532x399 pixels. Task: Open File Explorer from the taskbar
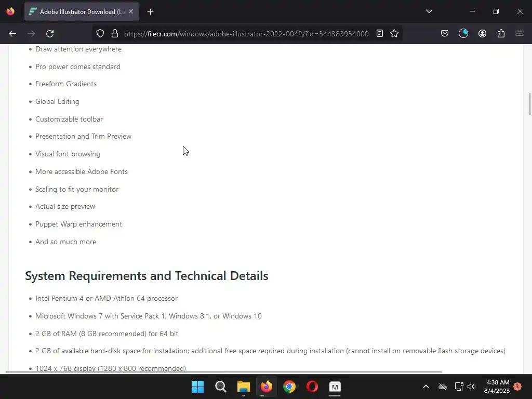pos(243,387)
